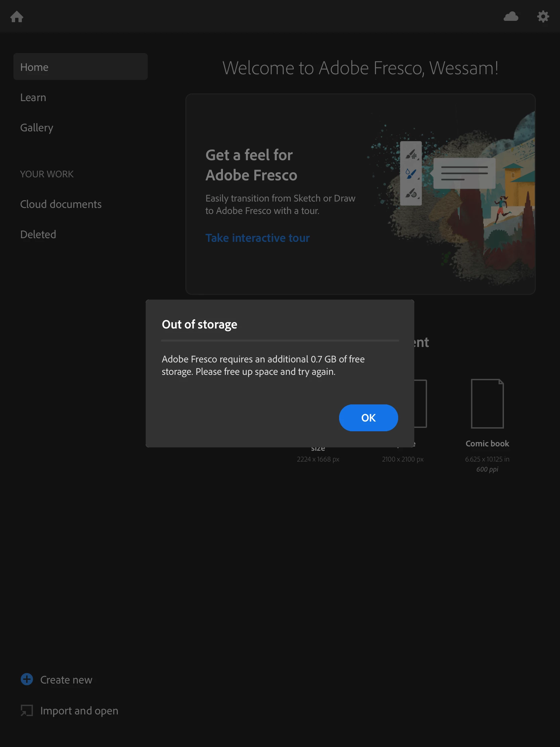The width and height of the screenshot is (560, 747).
Task: Open the Gallery section
Action: click(x=37, y=128)
